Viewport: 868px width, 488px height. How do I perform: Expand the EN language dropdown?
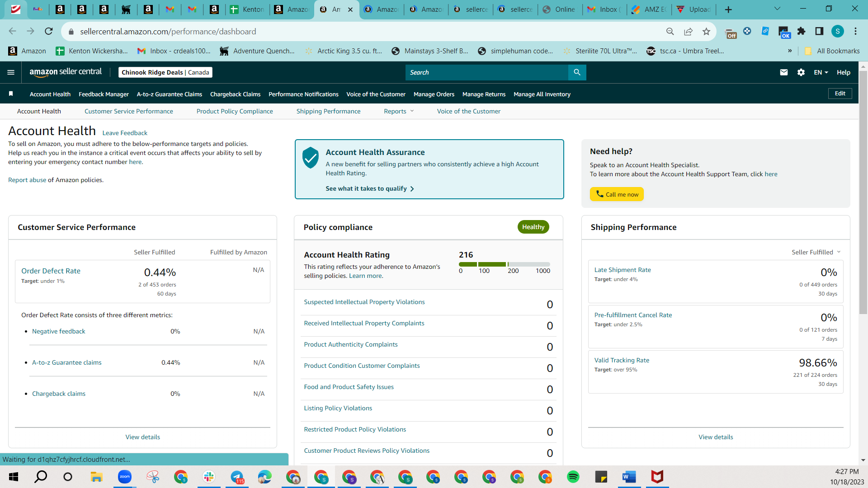821,72
